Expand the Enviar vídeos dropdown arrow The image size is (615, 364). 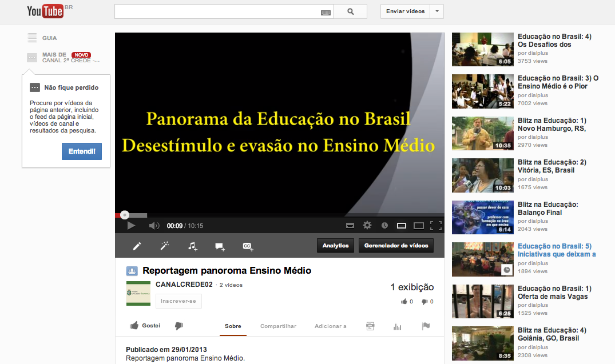437,11
